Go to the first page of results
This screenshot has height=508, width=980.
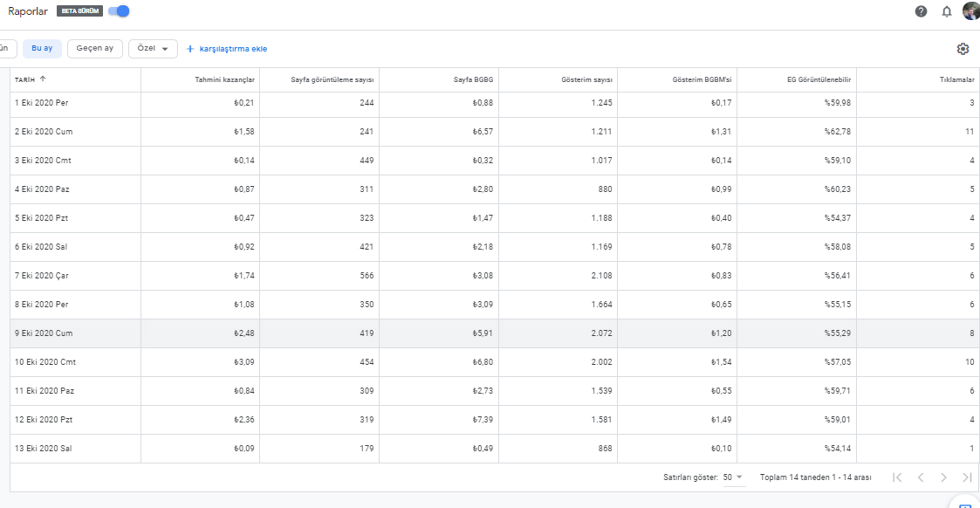point(897,477)
